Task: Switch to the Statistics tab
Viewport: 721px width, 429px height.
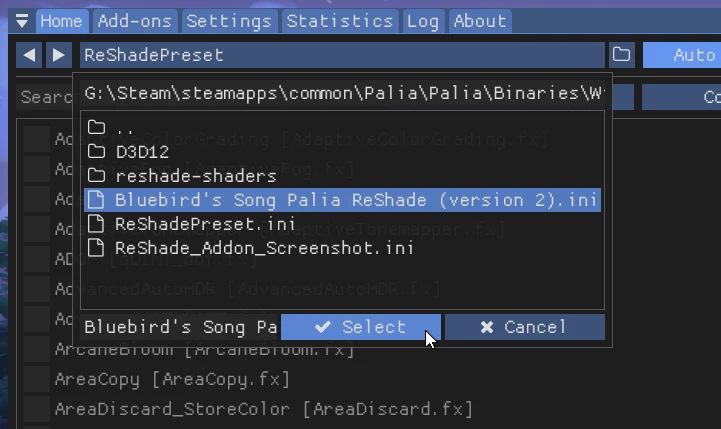Action: click(340, 21)
